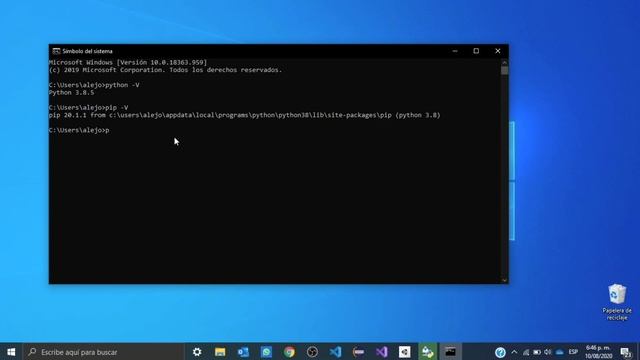Viewport: 640px width, 360px height.
Task: Launch Outlook from the taskbar
Action: pos(243,352)
